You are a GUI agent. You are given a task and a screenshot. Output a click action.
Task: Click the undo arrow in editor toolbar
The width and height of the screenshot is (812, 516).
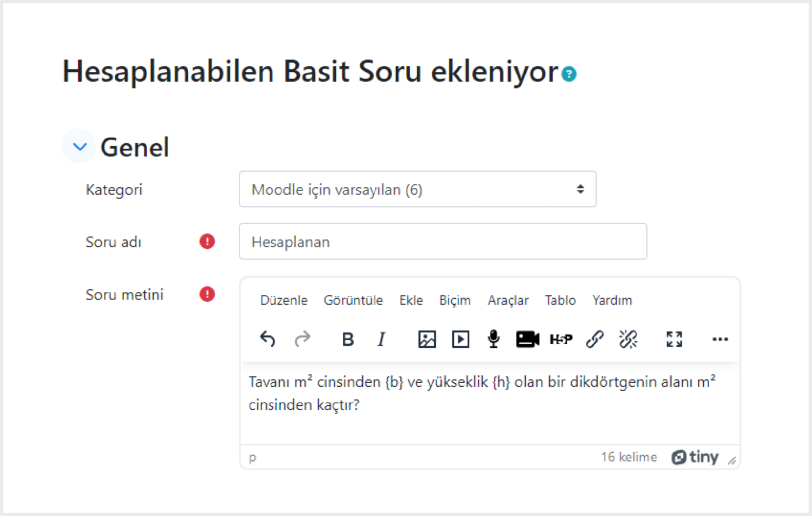pyautogui.click(x=267, y=339)
